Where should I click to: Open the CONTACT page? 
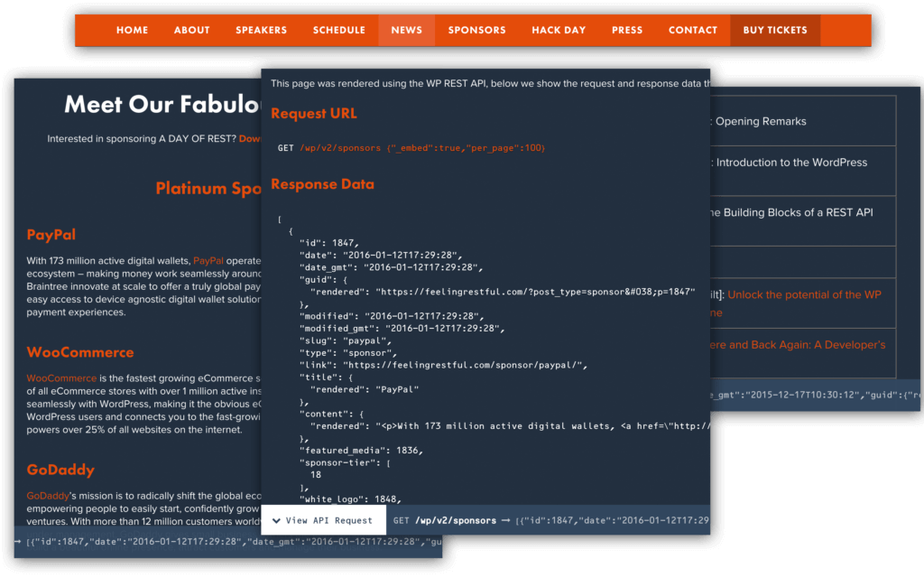tap(693, 30)
